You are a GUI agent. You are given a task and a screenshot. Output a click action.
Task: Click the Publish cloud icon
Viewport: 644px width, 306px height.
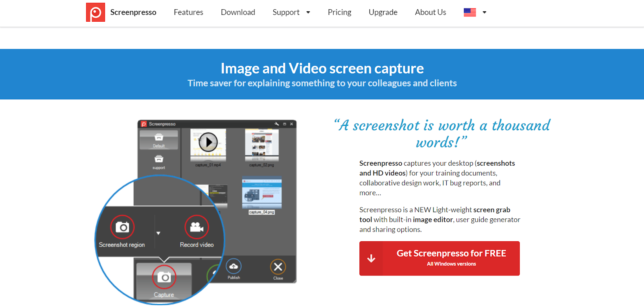tap(233, 267)
